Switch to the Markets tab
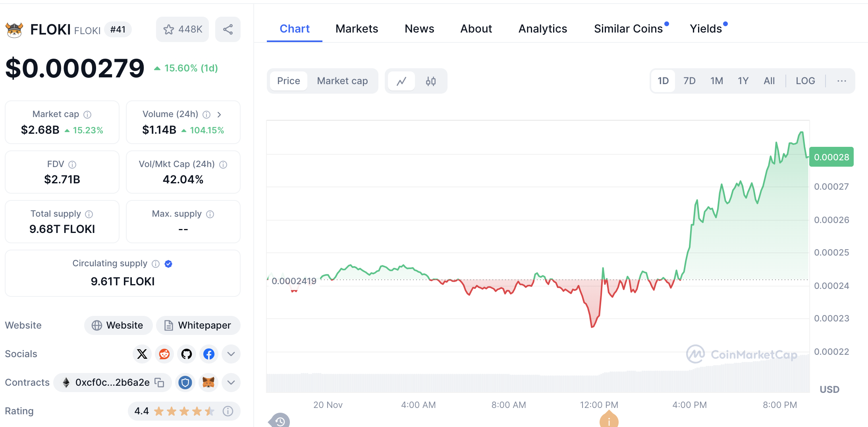The height and width of the screenshot is (427, 868). click(x=357, y=29)
